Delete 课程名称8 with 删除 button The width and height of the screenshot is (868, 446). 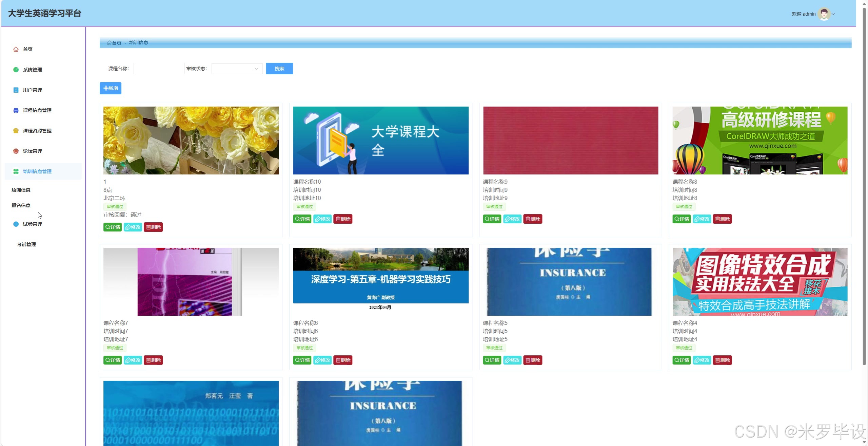[x=723, y=219]
